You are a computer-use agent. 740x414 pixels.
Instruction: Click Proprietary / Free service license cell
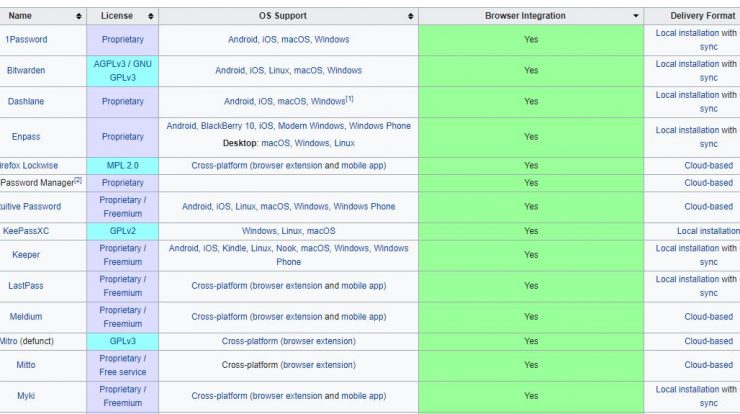pos(123,365)
